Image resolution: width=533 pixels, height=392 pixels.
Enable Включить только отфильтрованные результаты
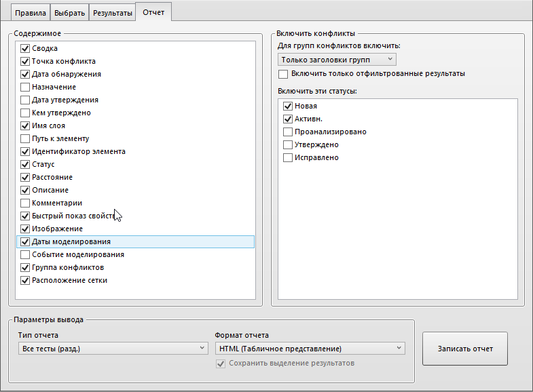[x=283, y=73]
